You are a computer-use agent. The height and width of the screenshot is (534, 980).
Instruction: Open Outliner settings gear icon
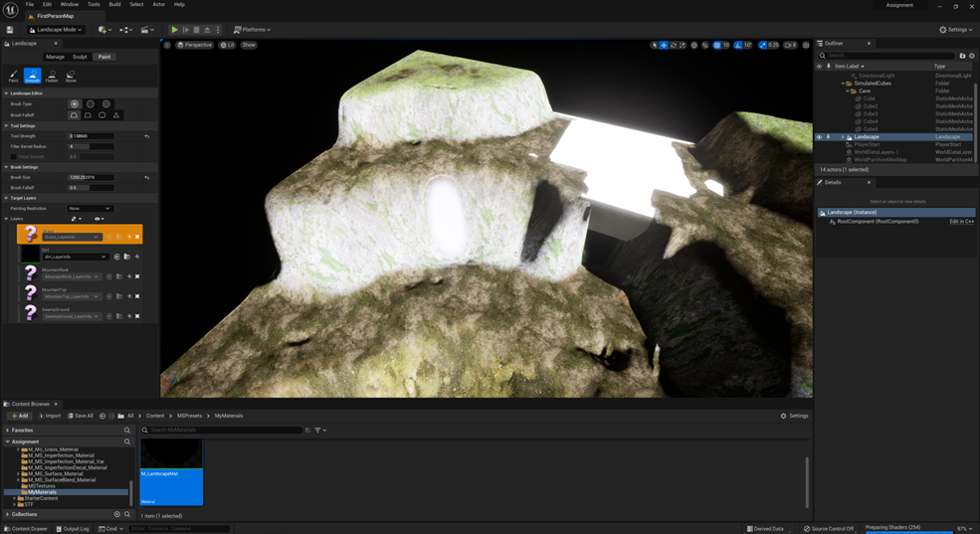coord(972,56)
